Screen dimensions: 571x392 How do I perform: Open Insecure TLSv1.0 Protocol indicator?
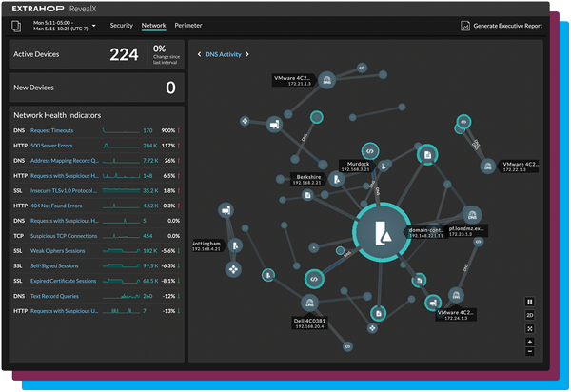pyautogui.click(x=64, y=190)
